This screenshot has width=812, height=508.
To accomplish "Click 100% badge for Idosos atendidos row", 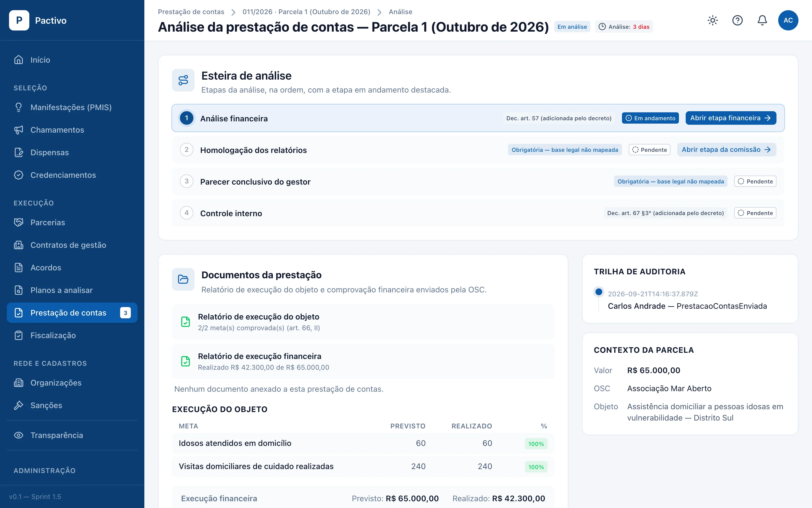I will (536, 444).
